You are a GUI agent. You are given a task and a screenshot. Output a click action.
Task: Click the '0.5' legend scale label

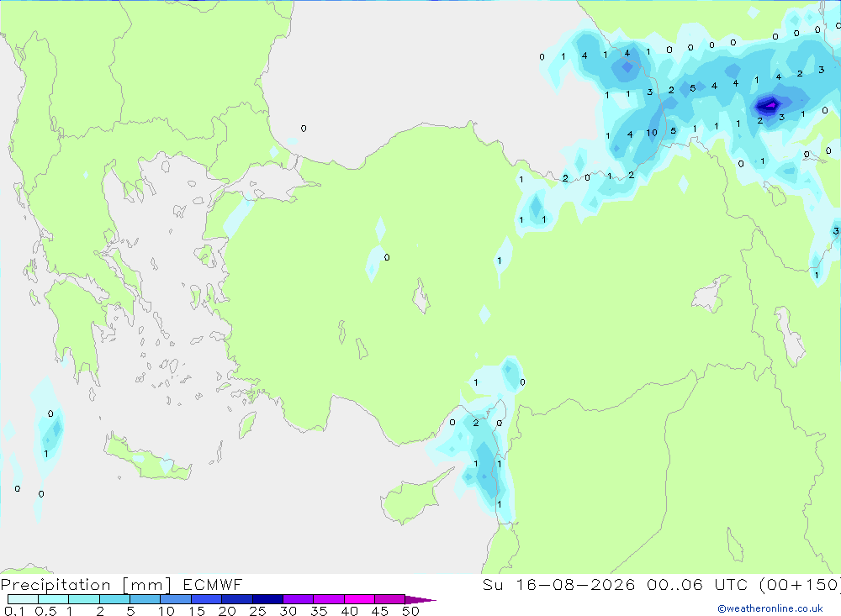click(x=45, y=611)
